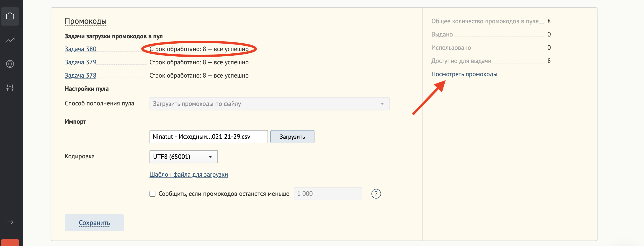Click the 1 000 threshold input field
Image resolution: width=644 pixels, height=246 pixels.
pyautogui.click(x=328, y=194)
